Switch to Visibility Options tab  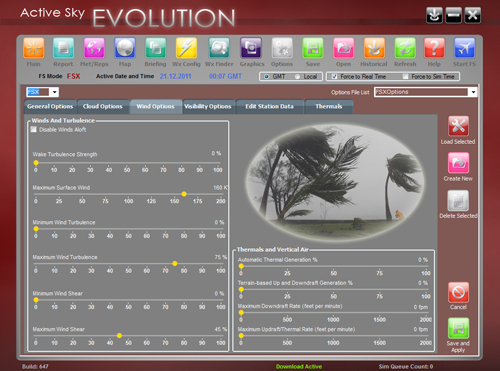[x=208, y=107]
